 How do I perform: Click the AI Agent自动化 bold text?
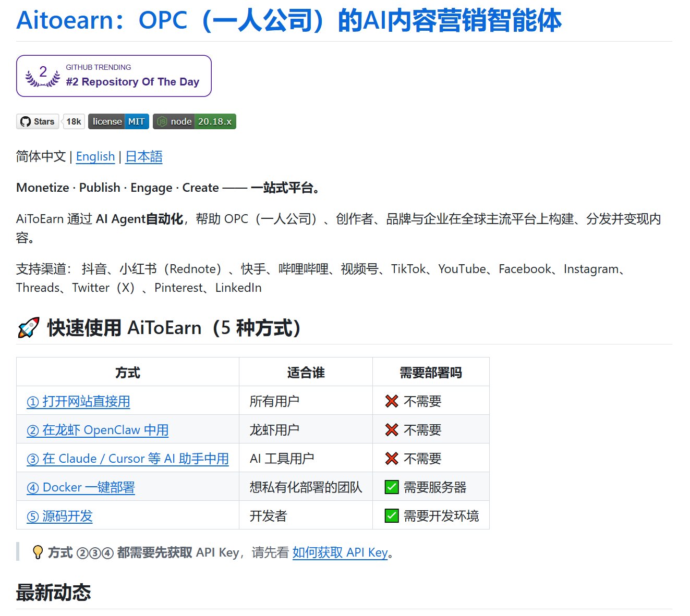(139, 219)
